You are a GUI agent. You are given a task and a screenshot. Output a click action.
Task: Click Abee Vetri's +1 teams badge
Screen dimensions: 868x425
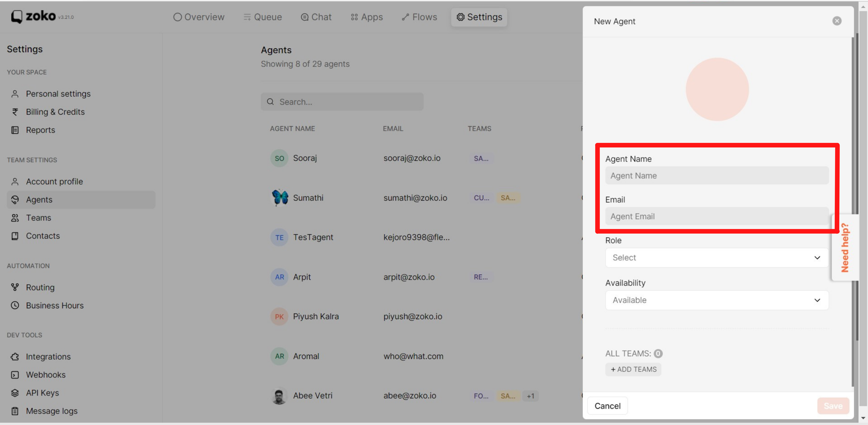(530, 396)
